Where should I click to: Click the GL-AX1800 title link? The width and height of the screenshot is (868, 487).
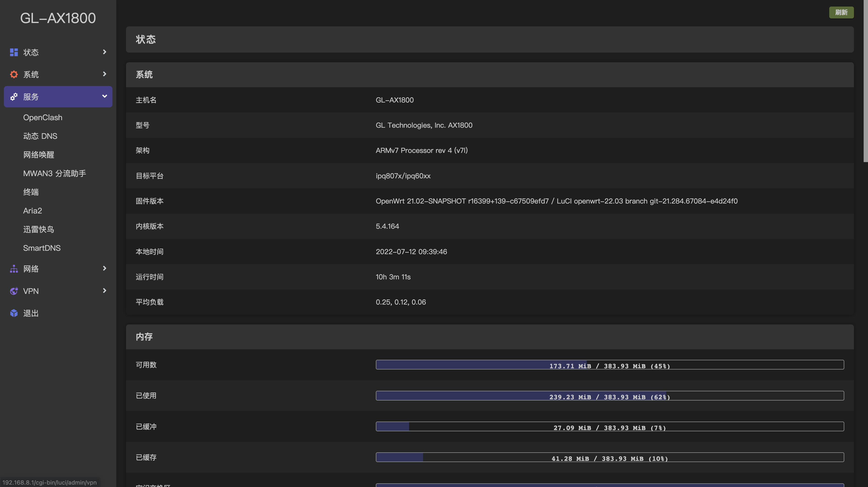[58, 18]
